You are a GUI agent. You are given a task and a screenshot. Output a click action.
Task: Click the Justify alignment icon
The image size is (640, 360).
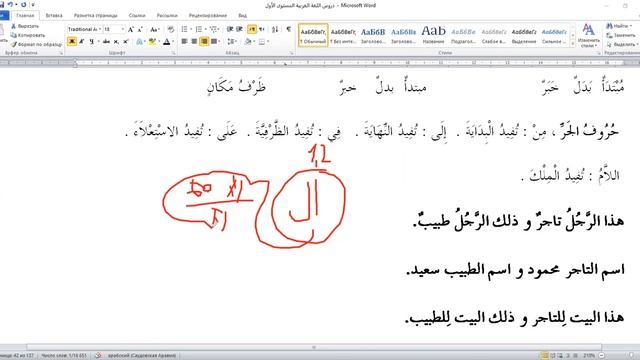pyautogui.click(x=213, y=41)
